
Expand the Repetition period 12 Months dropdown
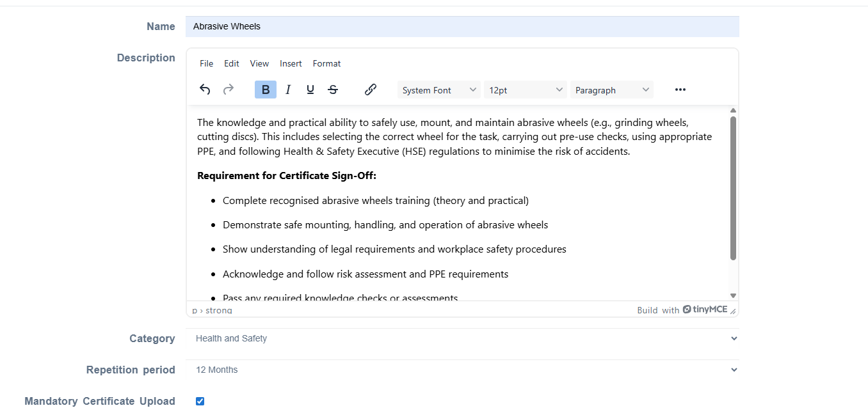tap(462, 370)
